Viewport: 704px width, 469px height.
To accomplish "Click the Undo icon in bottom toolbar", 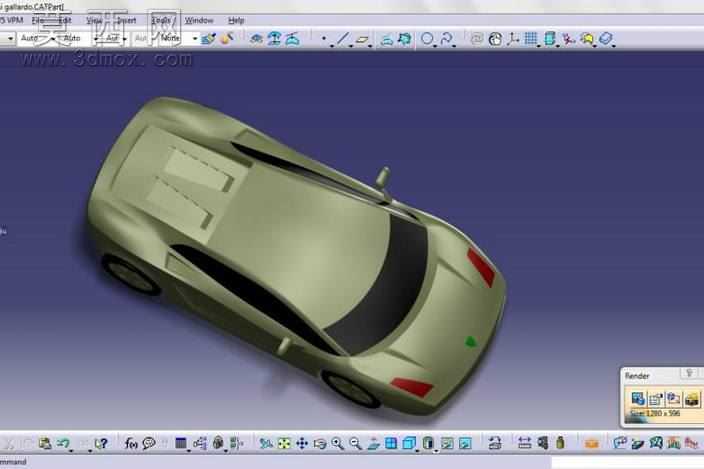I will [63, 443].
